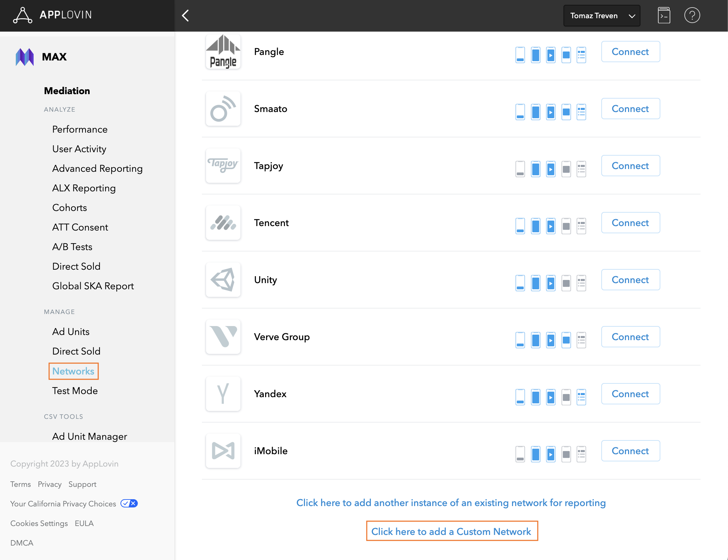728x560 pixels.
Task: Open the Performance menu item
Action: tap(80, 129)
